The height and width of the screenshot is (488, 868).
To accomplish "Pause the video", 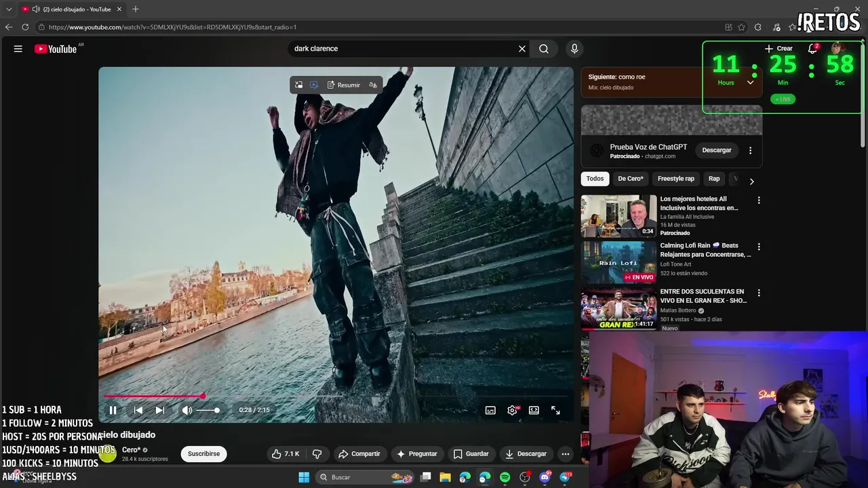I will tap(113, 410).
